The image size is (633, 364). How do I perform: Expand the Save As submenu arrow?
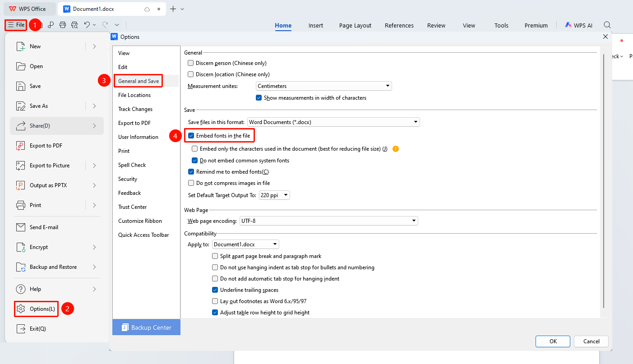pos(94,106)
